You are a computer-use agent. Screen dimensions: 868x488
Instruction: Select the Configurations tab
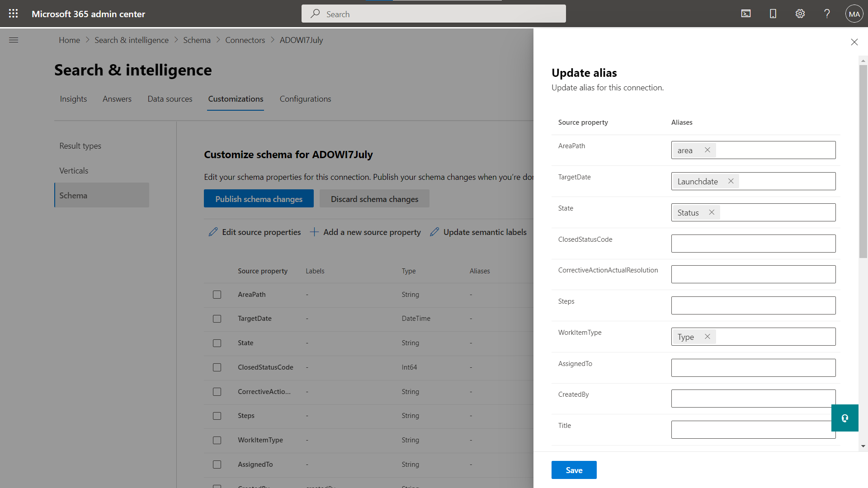tap(305, 99)
